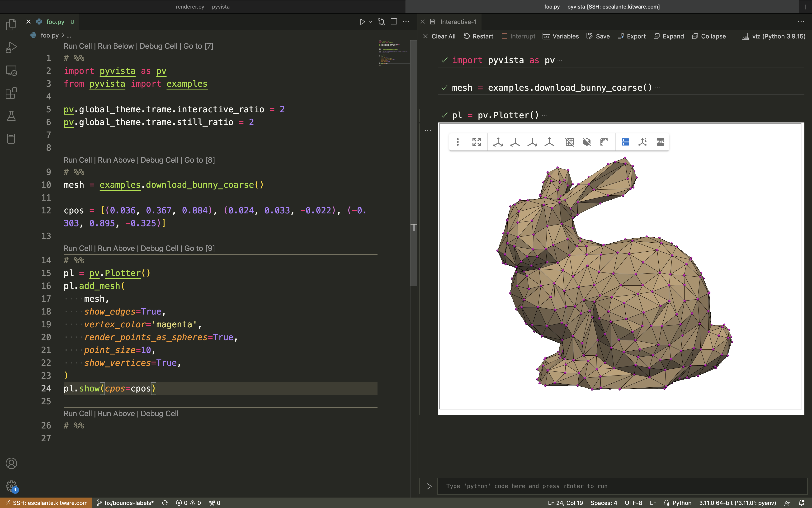Switch the fix/bounds-labels git branch
This screenshot has width=812, height=508.
point(125,503)
